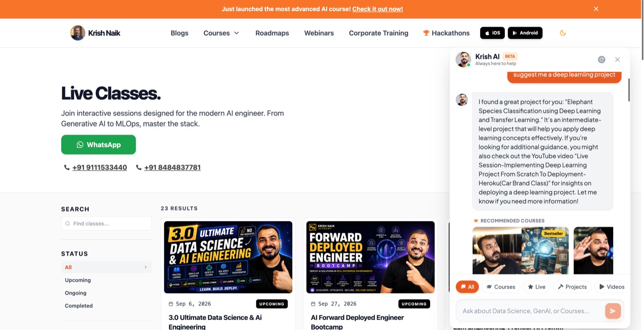Select the Videos chat filter chip
Image resolution: width=644 pixels, height=330 pixels.
click(611, 287)
